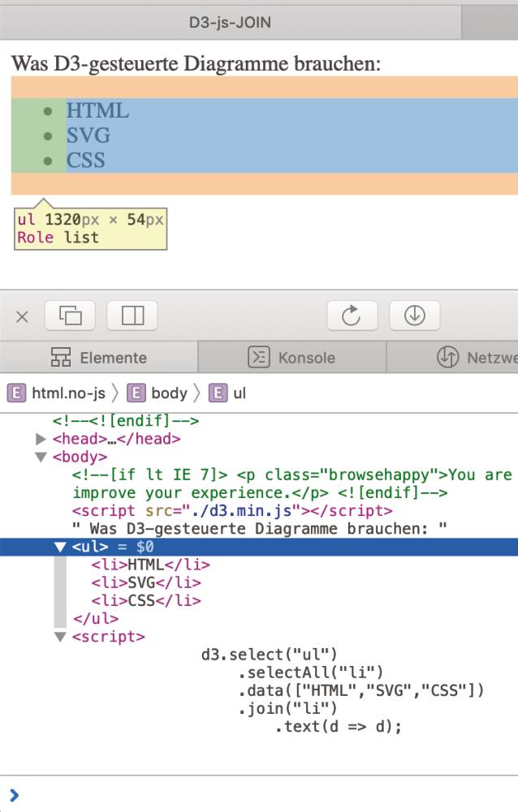
Task: Switch to the Konsole tab
Action: [292, 357]
